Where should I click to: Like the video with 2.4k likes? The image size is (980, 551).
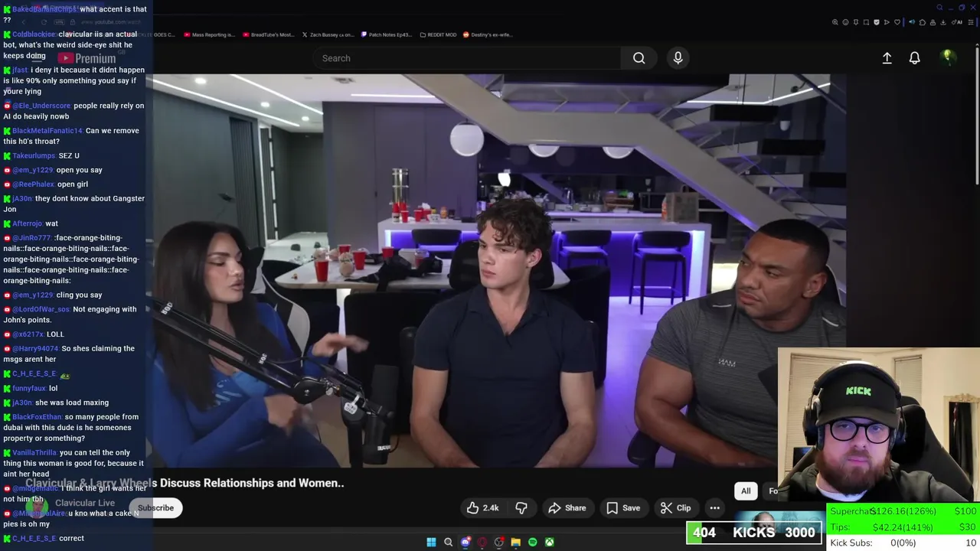tap(482, 507)
